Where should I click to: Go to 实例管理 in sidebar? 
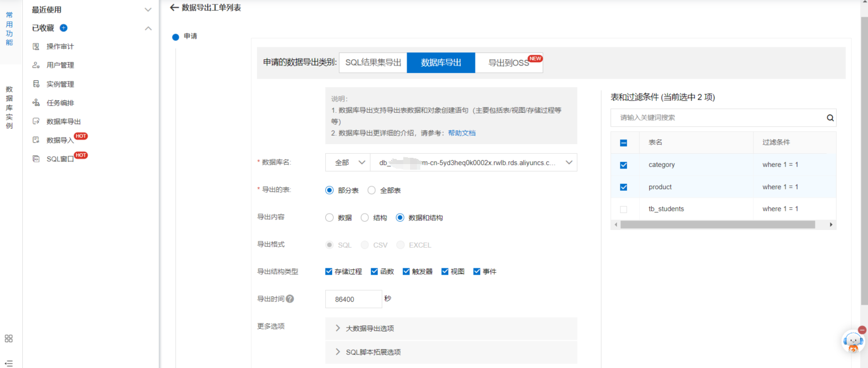tap(60, 84)
